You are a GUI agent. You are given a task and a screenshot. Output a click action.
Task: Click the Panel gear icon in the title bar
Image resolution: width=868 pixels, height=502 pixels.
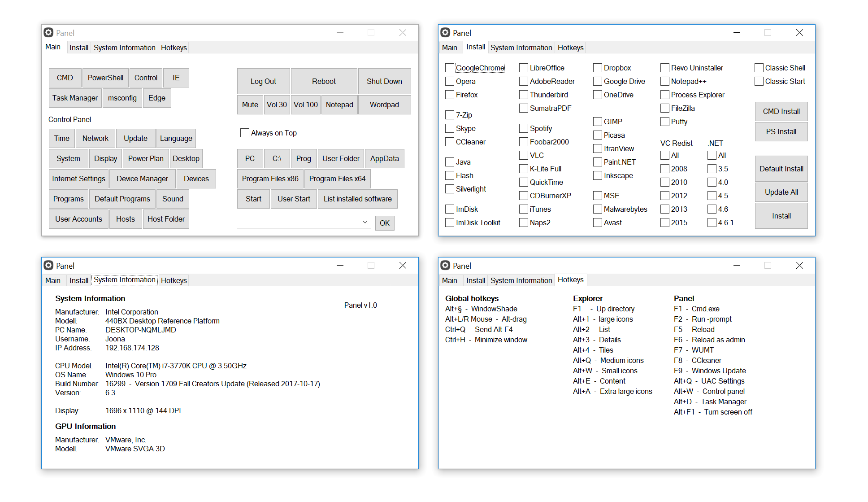[x=48, y=32]
